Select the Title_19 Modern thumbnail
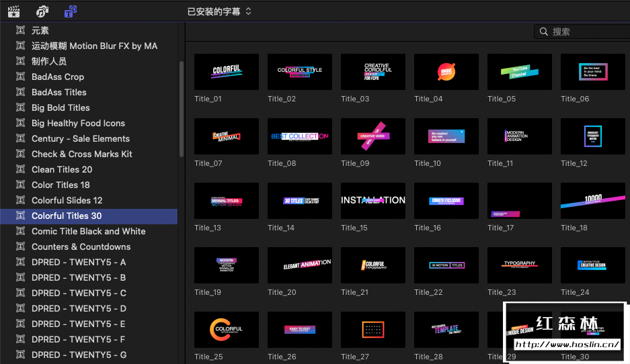This screenshot has width=630, height=364. 227,265
